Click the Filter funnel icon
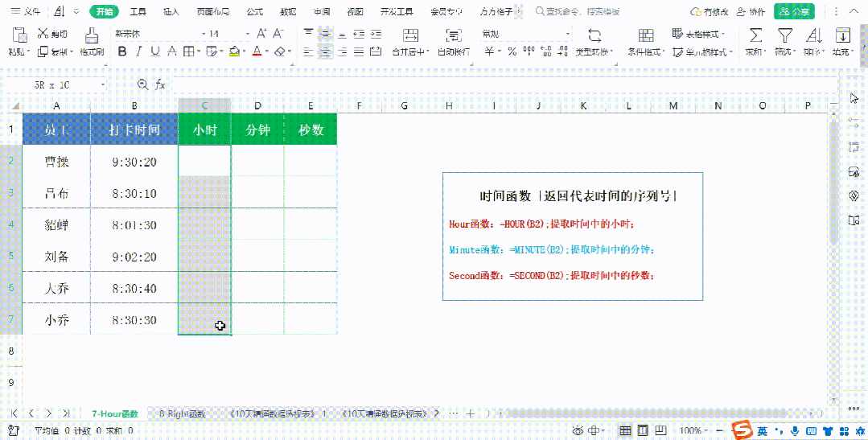The image size is (868, 440). (784, 35)
